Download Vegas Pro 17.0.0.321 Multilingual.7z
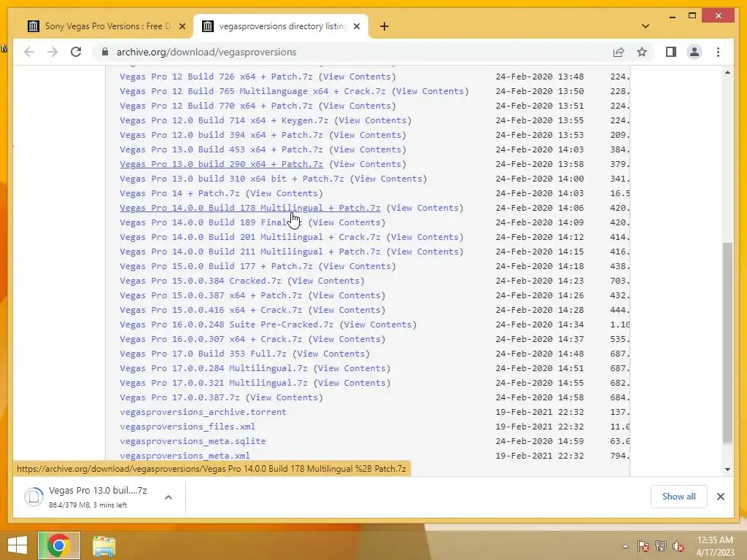Viewport: 747px width, 560px height. 214,383
